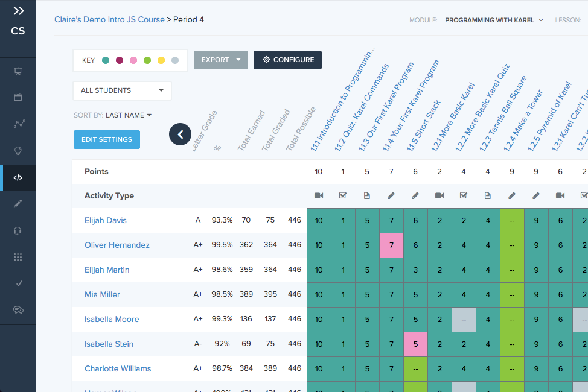Open the code (</>) gradebook section in sidebar
Image resolution: width=588 pixels, height=392 pixels.
coord(18,178)
